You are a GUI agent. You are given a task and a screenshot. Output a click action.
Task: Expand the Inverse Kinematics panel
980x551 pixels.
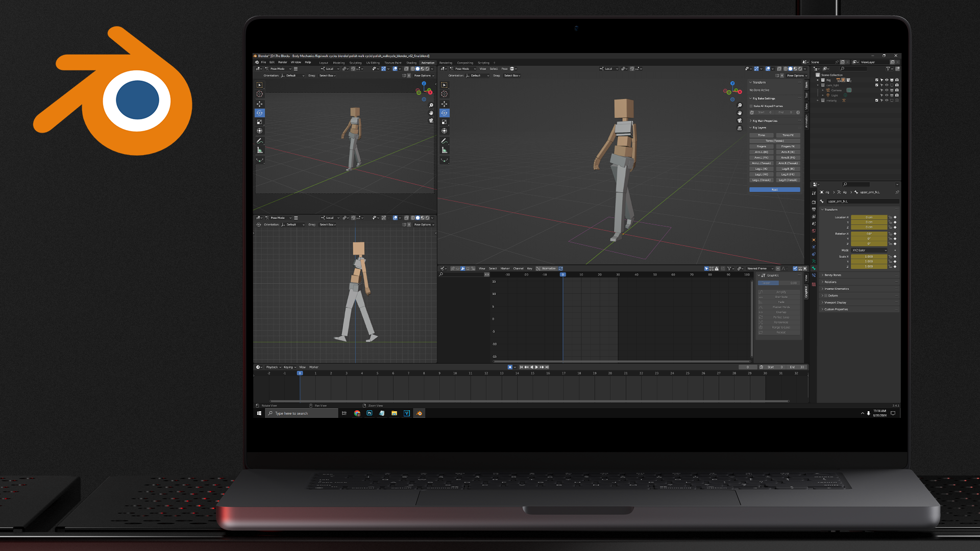(836, 289)
